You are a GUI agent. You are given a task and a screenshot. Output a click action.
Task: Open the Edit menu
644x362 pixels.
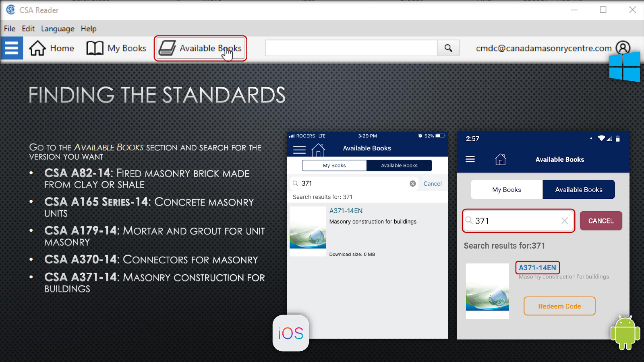pos(28,29)
